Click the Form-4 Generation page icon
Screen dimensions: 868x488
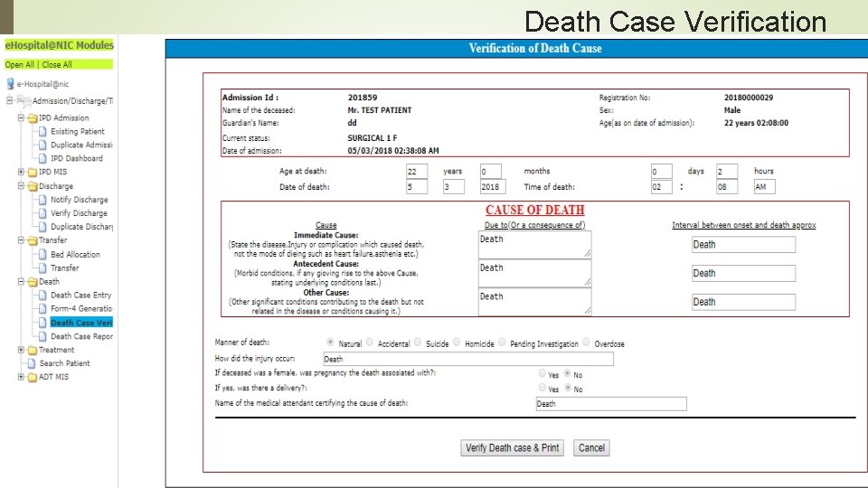42,308
